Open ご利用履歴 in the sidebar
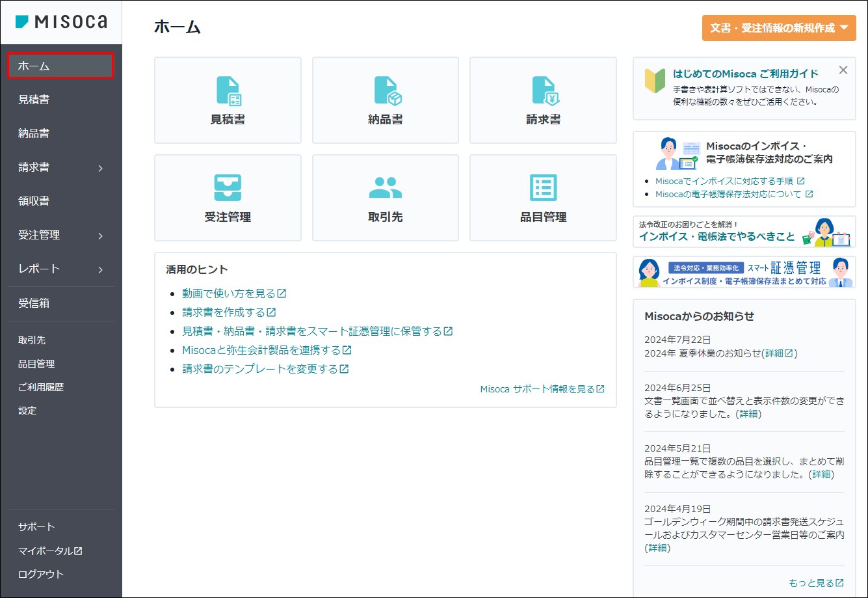 (x=41, y=387)
